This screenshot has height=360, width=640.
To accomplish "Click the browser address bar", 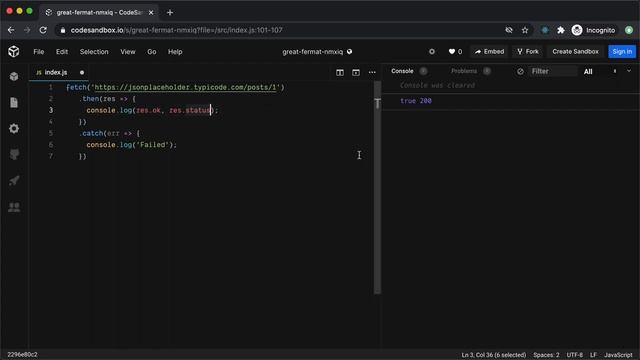I will coord(282,30).
